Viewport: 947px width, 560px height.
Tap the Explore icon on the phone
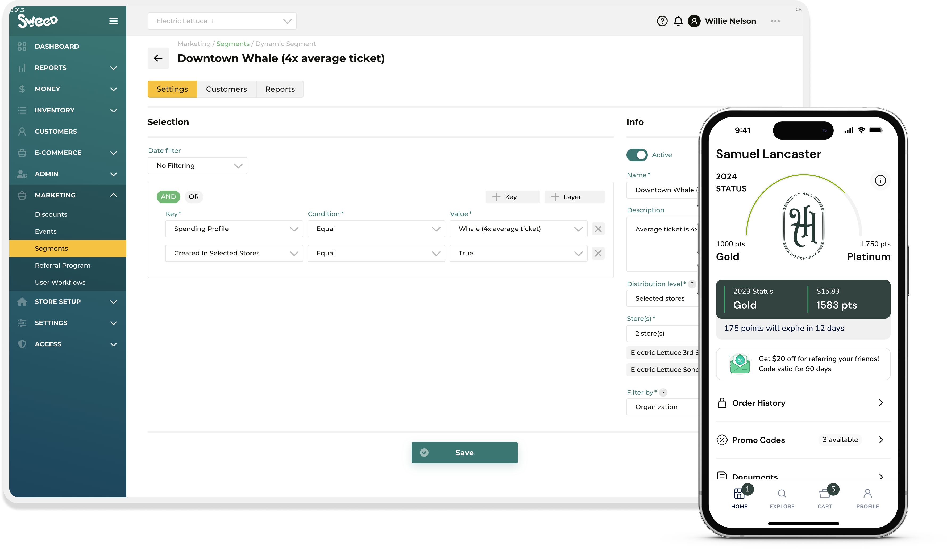[782, 494]
